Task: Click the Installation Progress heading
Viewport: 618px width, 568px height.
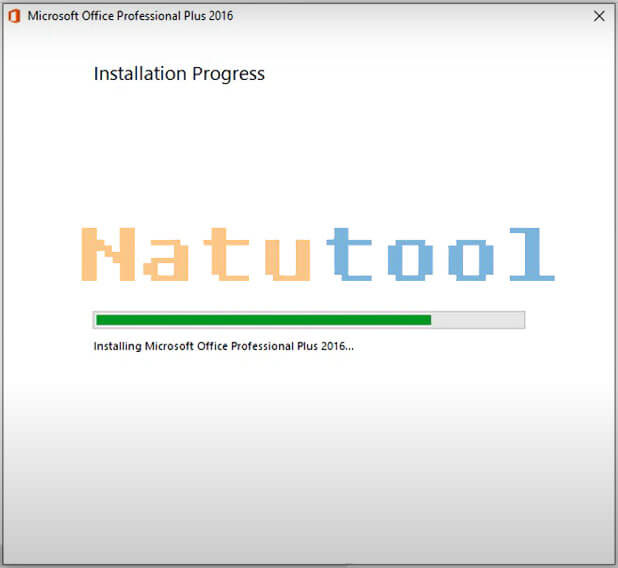Action: click(x=179, y=74)
